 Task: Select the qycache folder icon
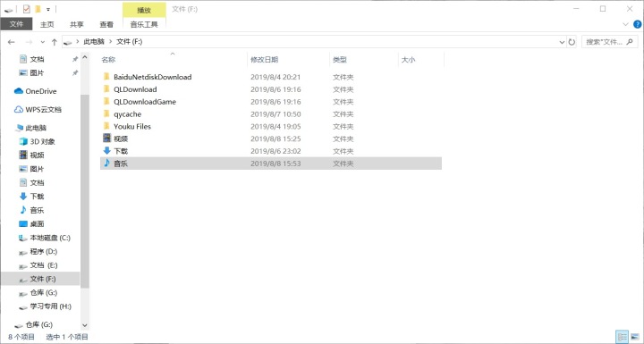coord(106,113)
